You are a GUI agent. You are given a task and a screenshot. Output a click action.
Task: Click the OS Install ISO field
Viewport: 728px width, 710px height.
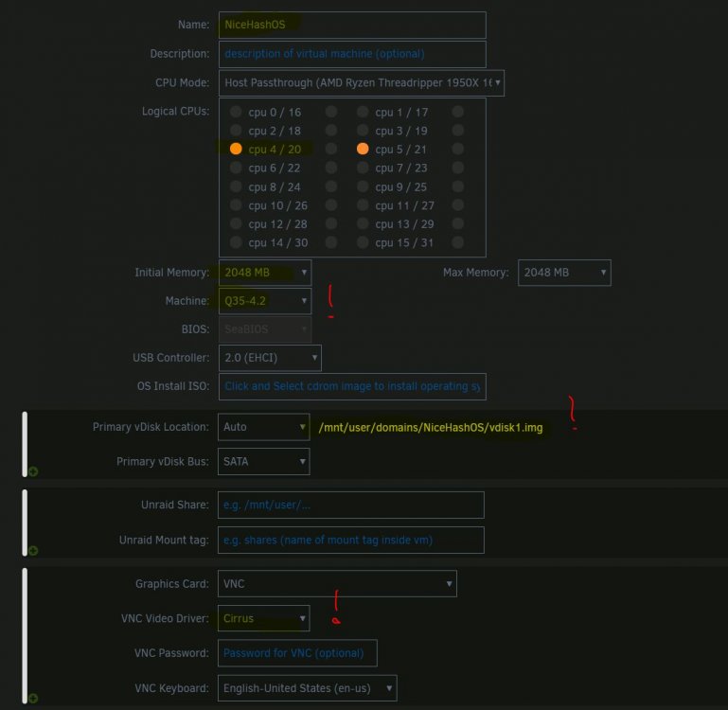pyautogui.click(x=352, y=386)
